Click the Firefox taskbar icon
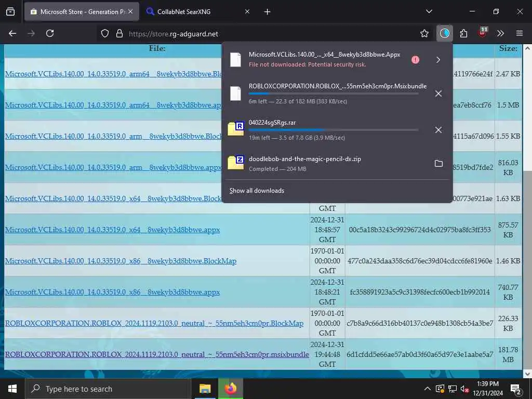This screenshot has height=399, width=532. coord(231,389)
